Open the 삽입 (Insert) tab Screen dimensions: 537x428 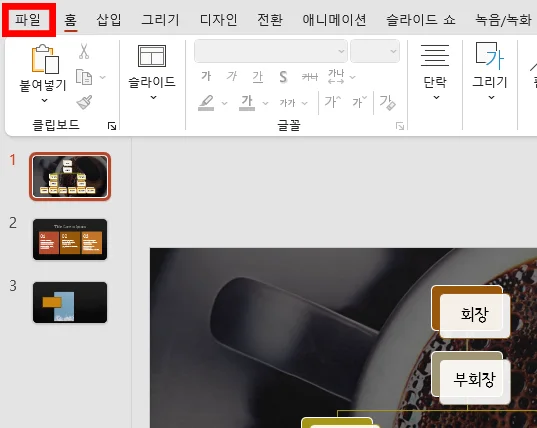click(x=109, y=20)
